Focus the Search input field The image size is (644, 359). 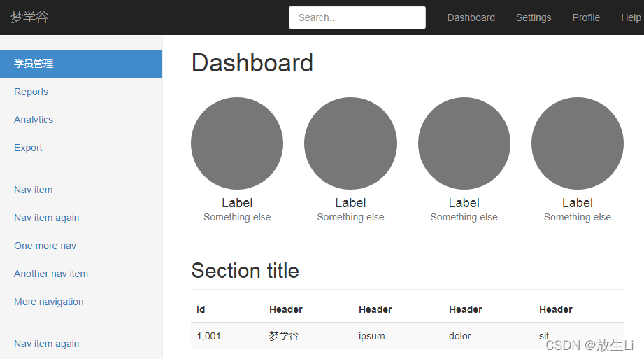pos(357,17)
